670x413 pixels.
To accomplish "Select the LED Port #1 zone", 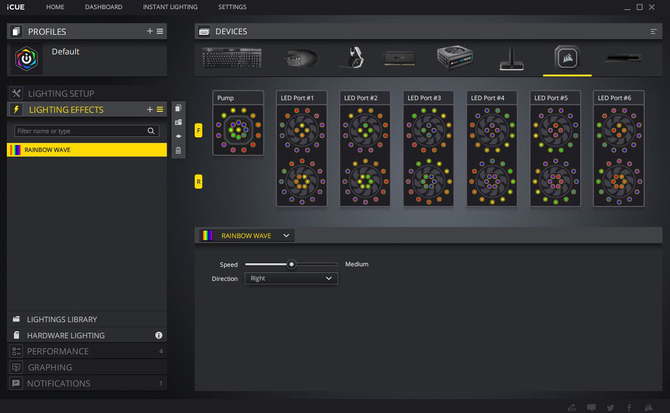I will point(302,149).
